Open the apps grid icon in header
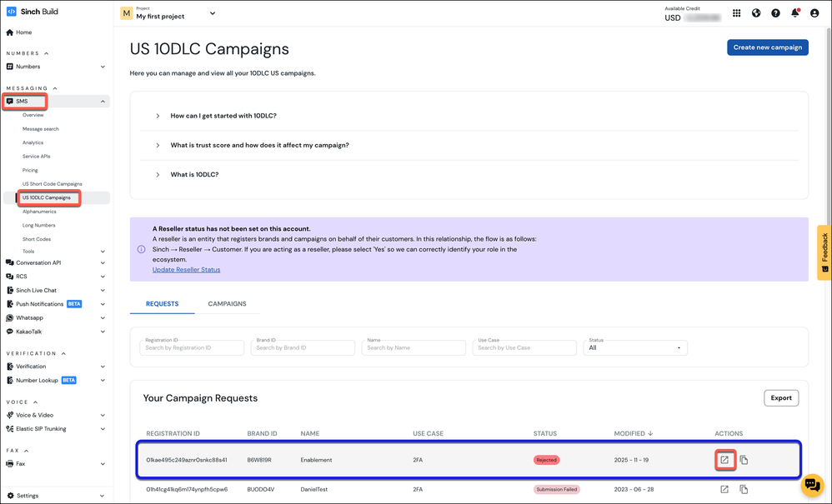 737,13
